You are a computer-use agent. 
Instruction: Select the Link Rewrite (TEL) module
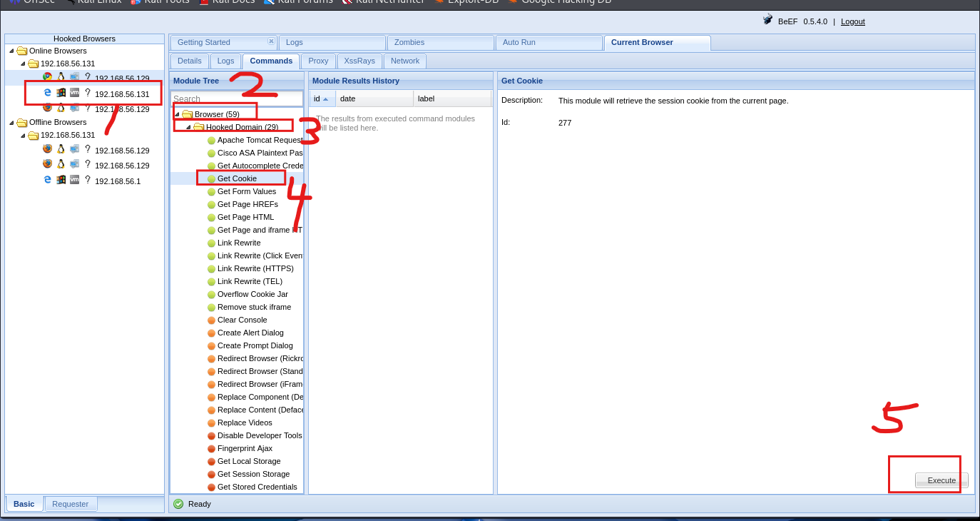tap(250, 281)
